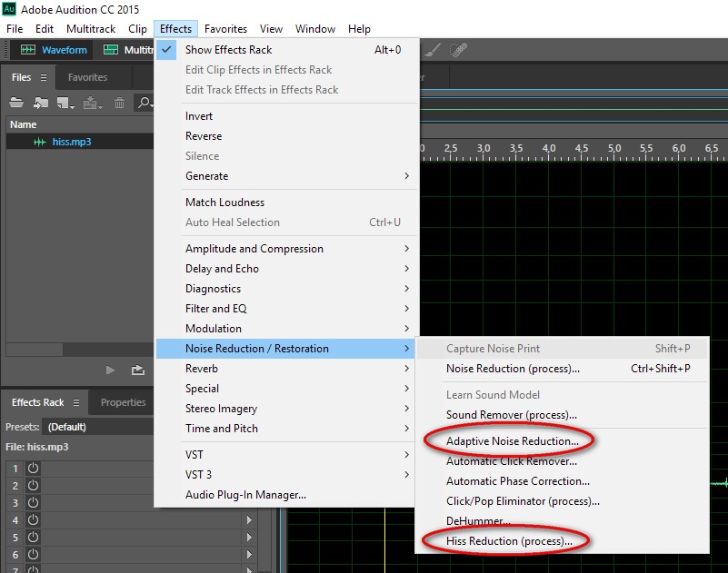Switch to the Properties tab
The width and height of the screenshot is (728, 573).
pos(123,402)
